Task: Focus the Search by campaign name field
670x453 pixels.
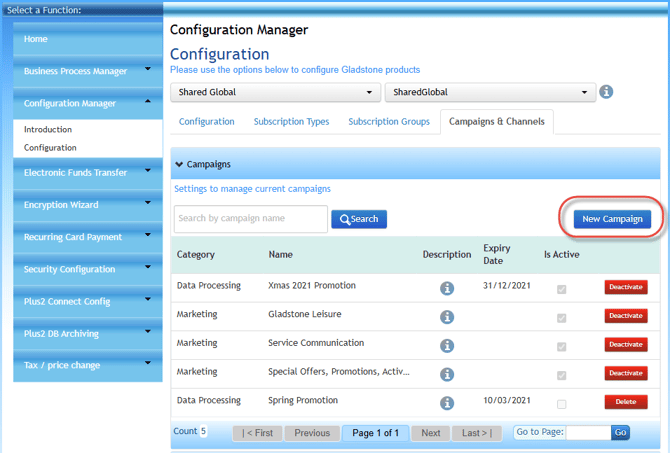Action: point(251,219)
